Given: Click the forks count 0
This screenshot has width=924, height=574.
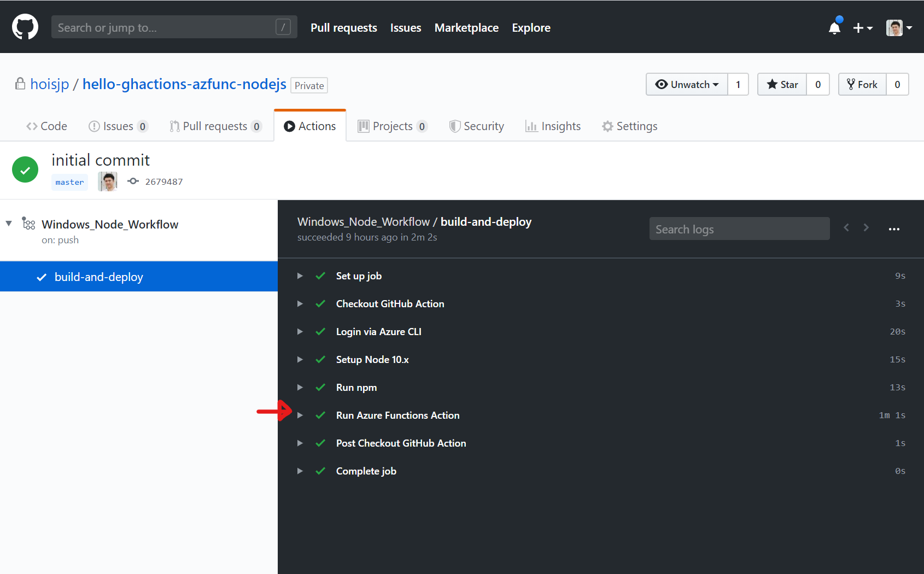Looking at the screenshot, I should [897, 84].
